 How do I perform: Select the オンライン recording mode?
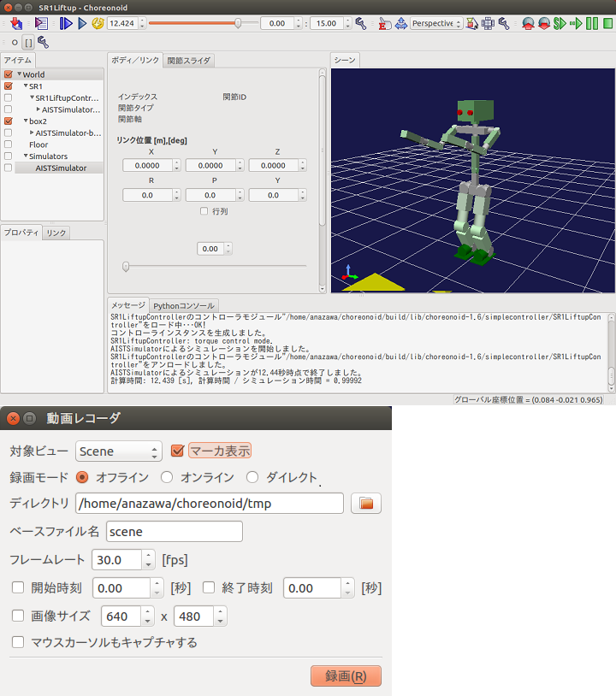point(167,477)
